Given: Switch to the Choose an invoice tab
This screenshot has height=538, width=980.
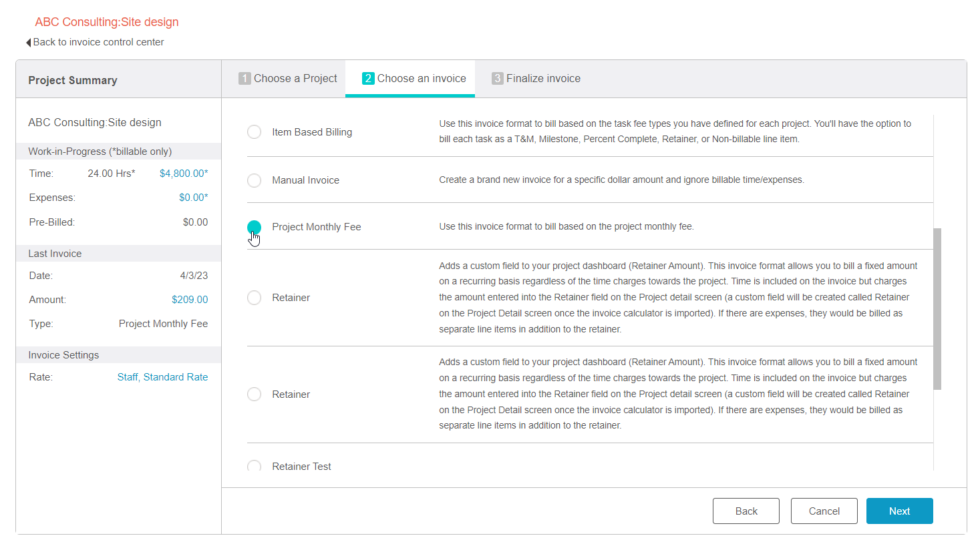Looking at the screenshot, I should [x=414, y=79].
